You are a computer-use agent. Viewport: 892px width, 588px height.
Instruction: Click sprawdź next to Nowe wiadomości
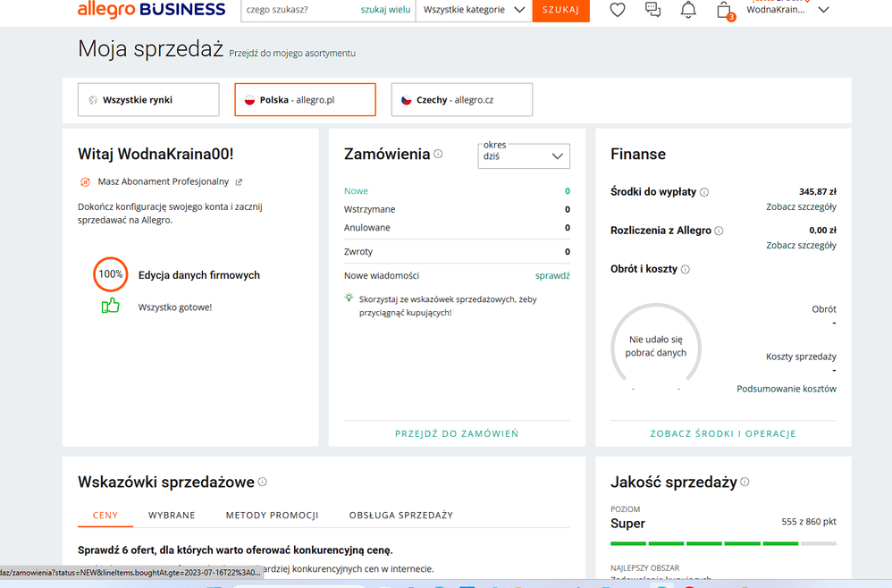click(x=552, y=276)
